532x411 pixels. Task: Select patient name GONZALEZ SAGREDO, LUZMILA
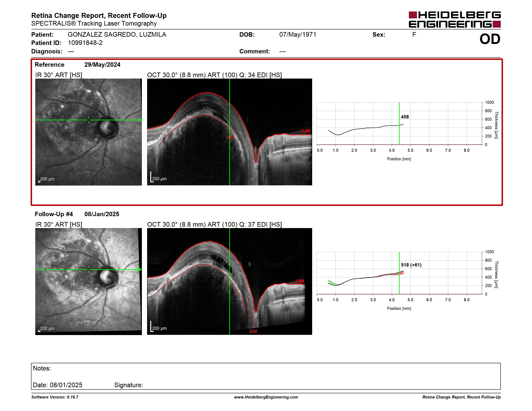pyautogui.click(x=117, y=35)
